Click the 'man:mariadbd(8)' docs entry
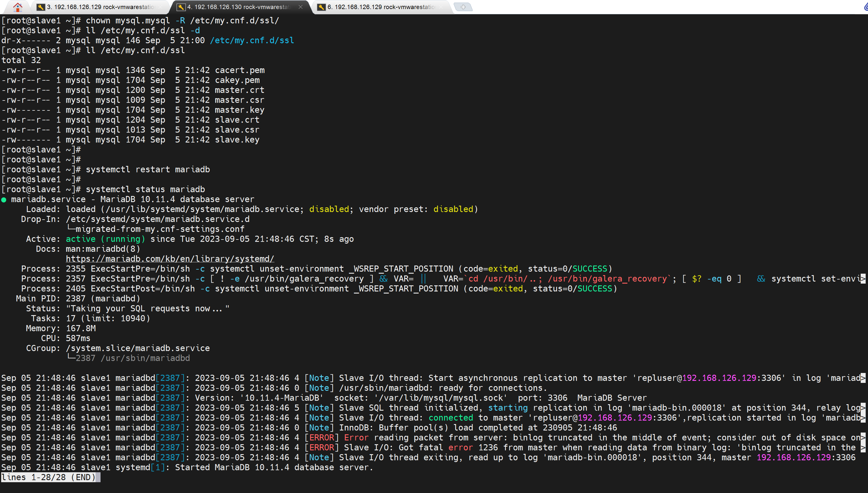 point(103,249)
